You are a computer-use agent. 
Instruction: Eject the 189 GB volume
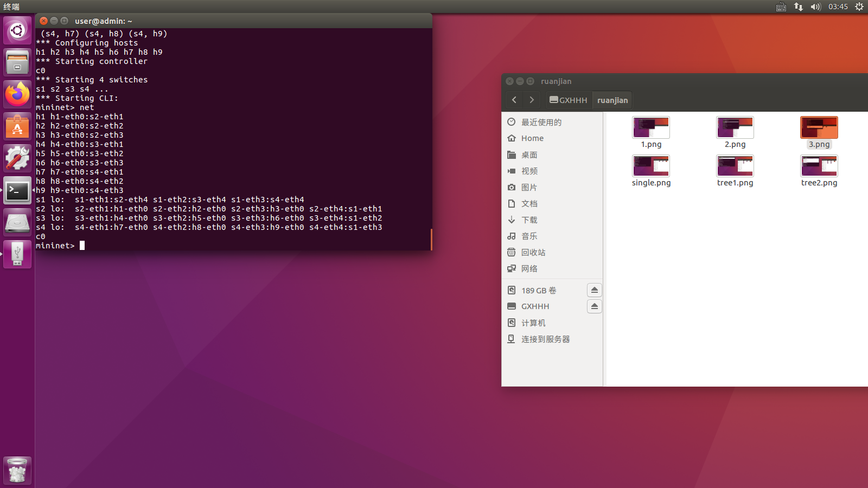tap(594, 290)
